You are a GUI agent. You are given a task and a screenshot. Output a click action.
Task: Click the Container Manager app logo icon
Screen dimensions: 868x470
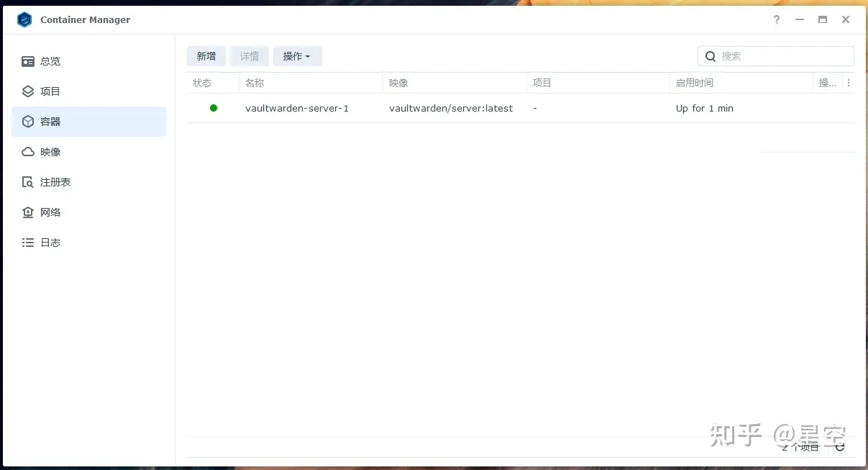pos(24,19)
